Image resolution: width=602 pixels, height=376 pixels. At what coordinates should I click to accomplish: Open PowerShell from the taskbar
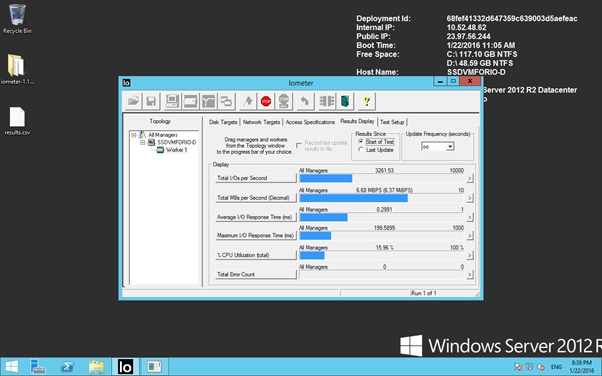point(68,367)
